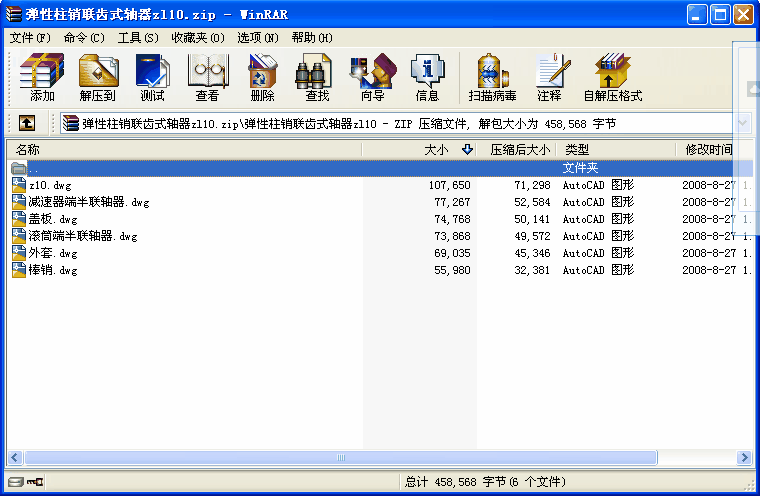The width and height of the screenshot is (760, 496).
Task: Click the horizontal scrollbar right arrow
Action: tap(744, 457)
